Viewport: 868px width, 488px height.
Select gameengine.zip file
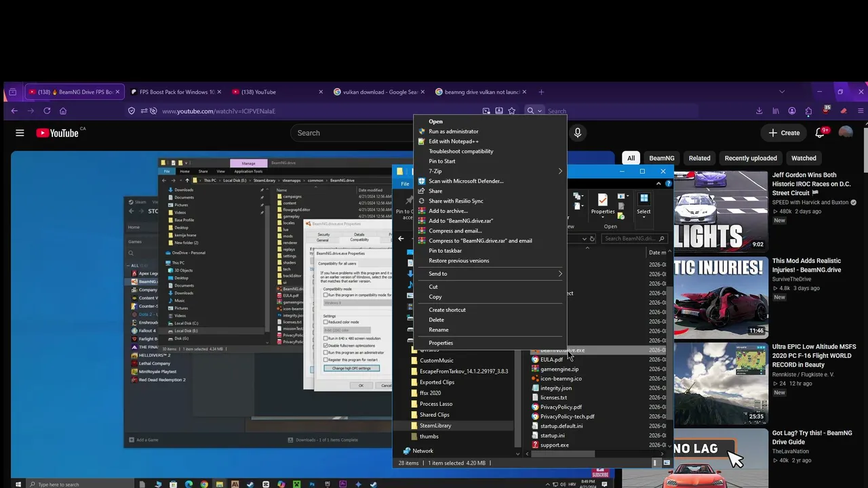[559, 369]
